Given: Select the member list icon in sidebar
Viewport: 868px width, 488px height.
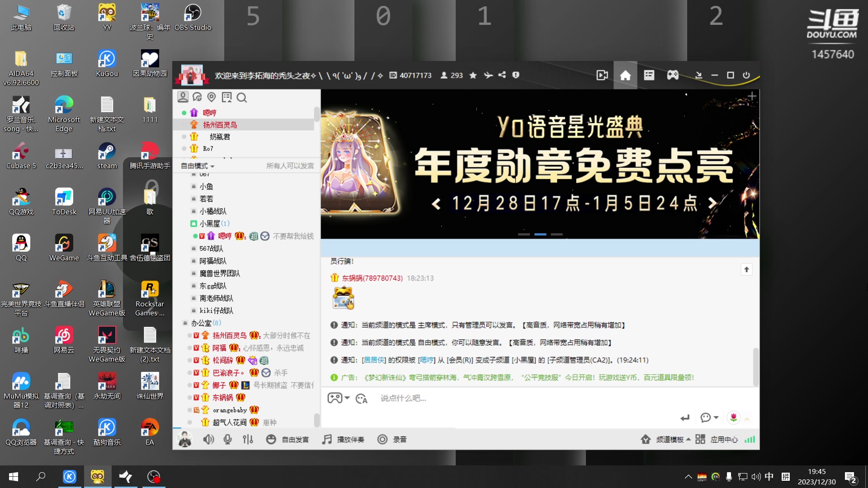Looking at the screenshot, I should click(x=183, y=97).
